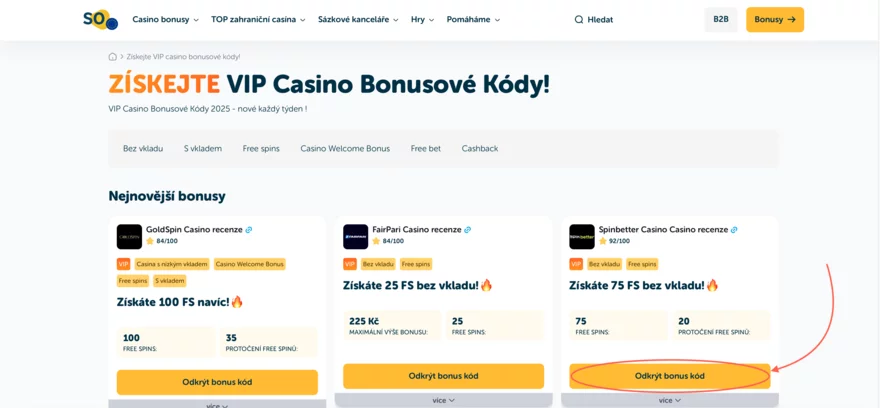Click the search magnifier icon

[579, 20]
